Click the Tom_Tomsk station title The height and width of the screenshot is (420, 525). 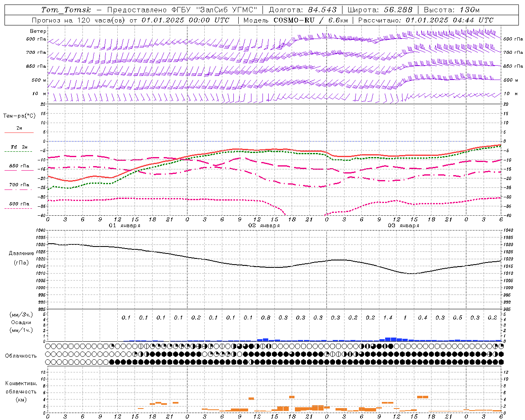[x=66, y=10]
